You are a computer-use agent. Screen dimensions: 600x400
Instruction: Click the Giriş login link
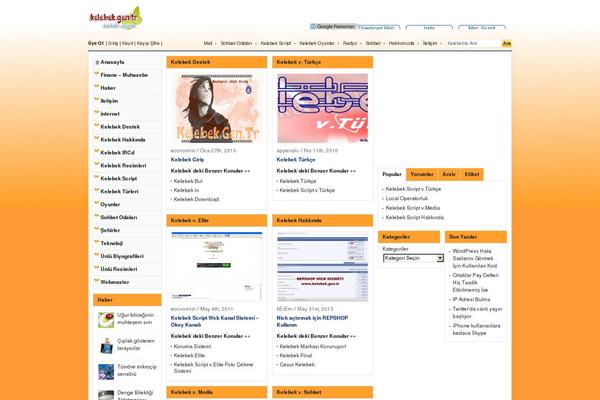point(113,43)
